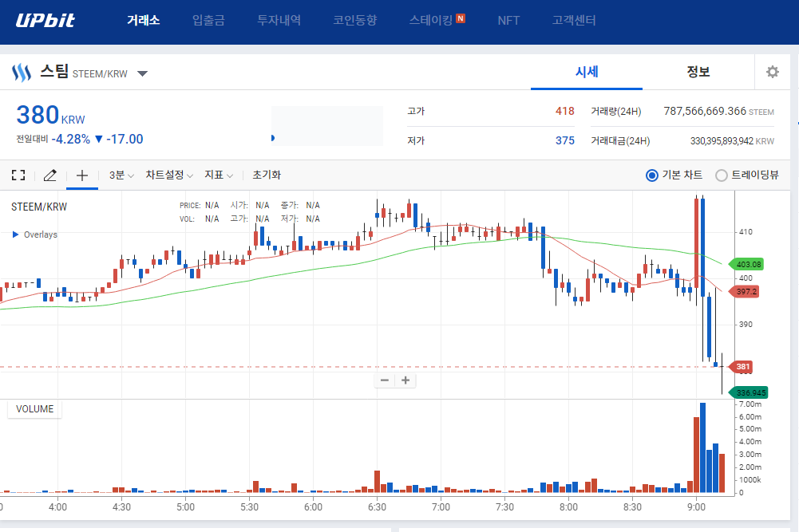Click the 24H trade amount 330,395,893,942
799x532 pixels.
pyautogui.click(x=722, y=141)
